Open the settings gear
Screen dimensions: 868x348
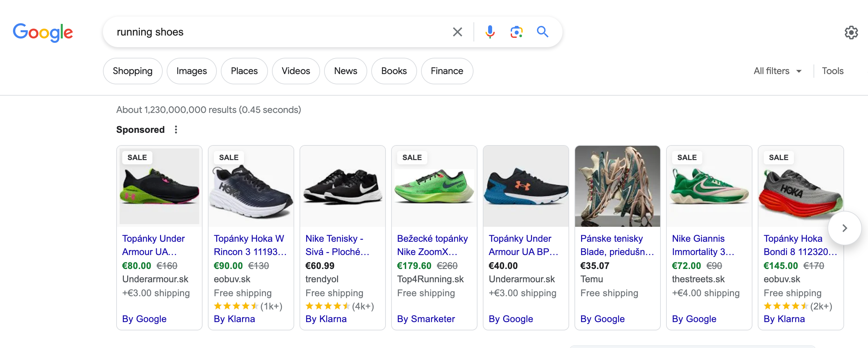click(851, 33)
